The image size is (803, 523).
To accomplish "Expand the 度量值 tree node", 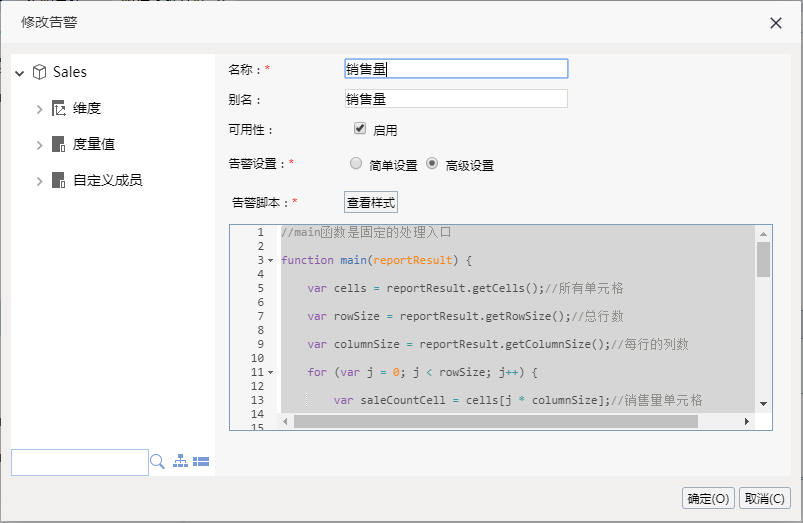I will click(39, 145).
